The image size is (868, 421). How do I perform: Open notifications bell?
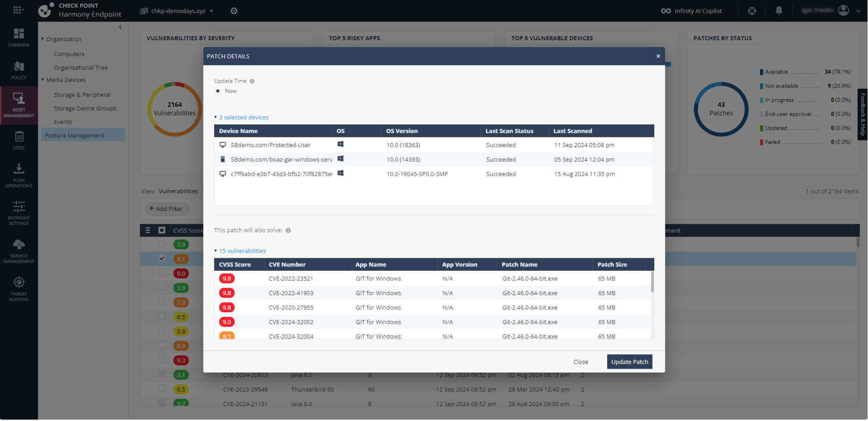[779, 11]
